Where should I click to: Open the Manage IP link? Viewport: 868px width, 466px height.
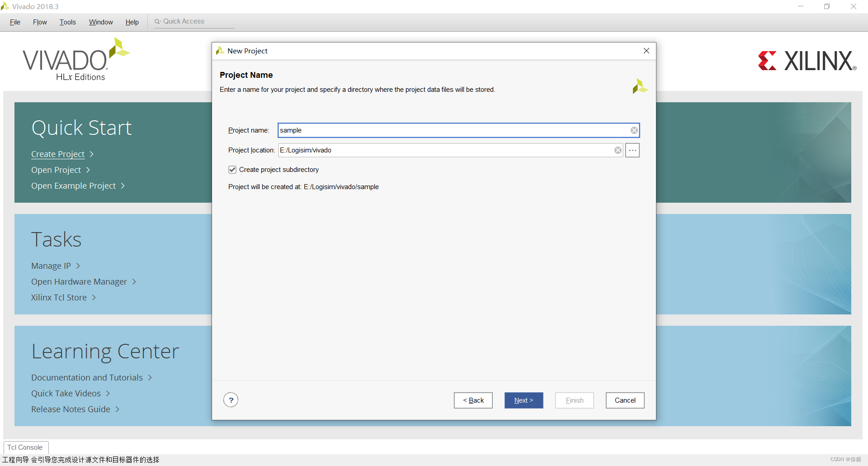(x=51, y=266)
